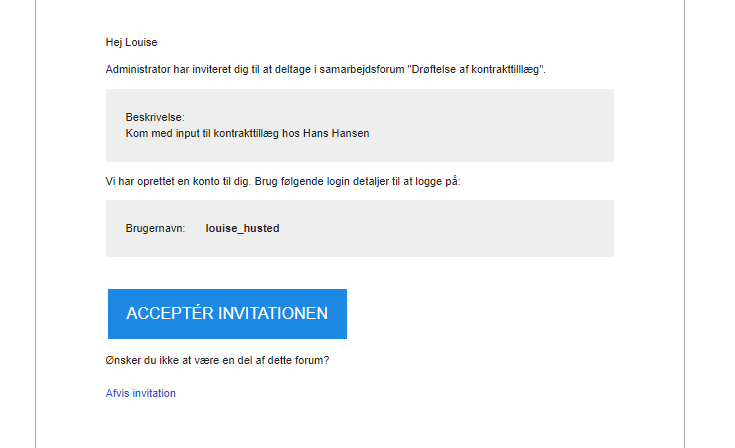Open the Afvis invitation link
This screenshot has height=448, width=735.
coord(141,393)
